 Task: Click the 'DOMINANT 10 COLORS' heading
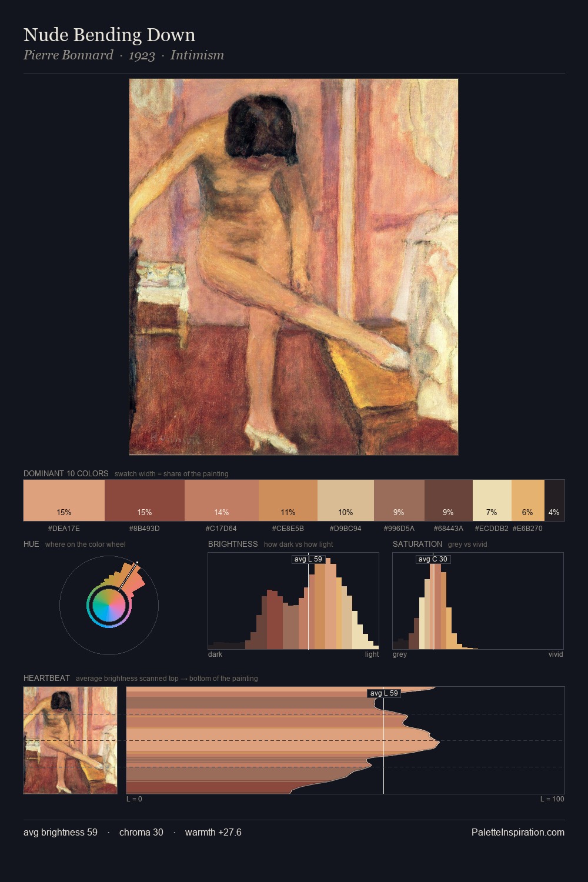pyautogui.click(x=66, y=473)
